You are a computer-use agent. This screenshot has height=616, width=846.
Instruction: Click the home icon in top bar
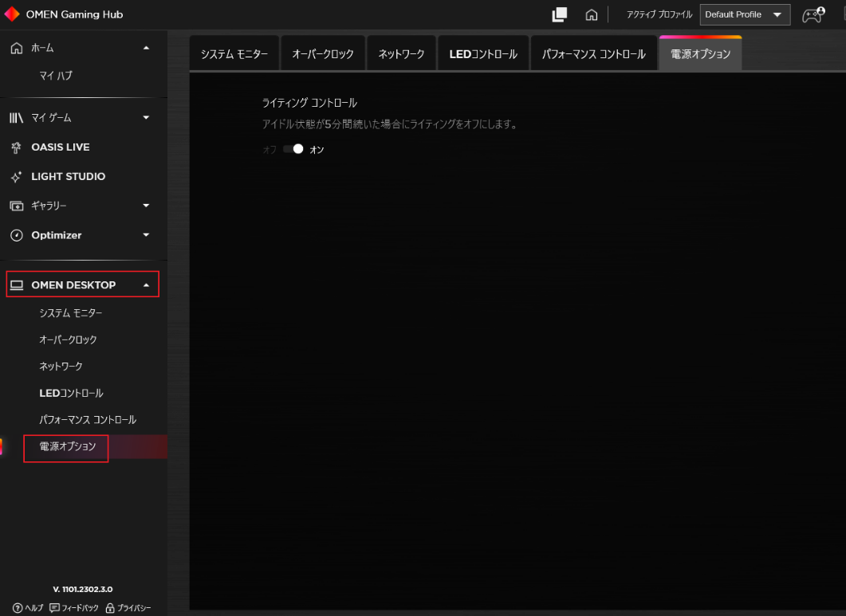[x=592, y=14]
